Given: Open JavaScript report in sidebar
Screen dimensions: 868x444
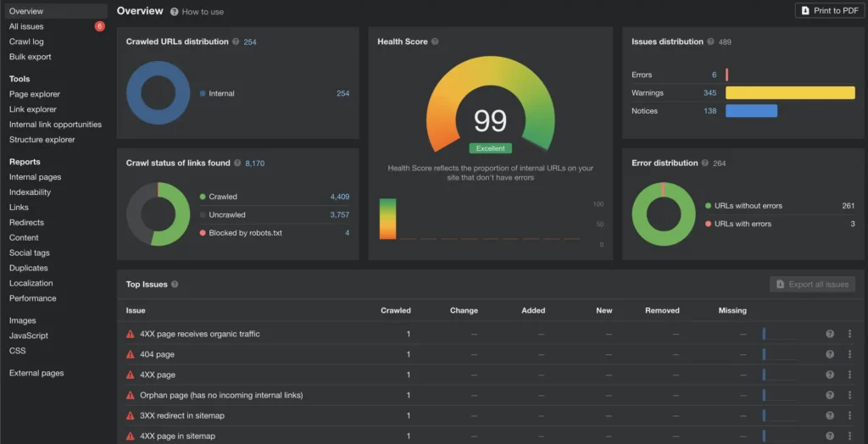Looking at the screenshot, I should [29, 336].
